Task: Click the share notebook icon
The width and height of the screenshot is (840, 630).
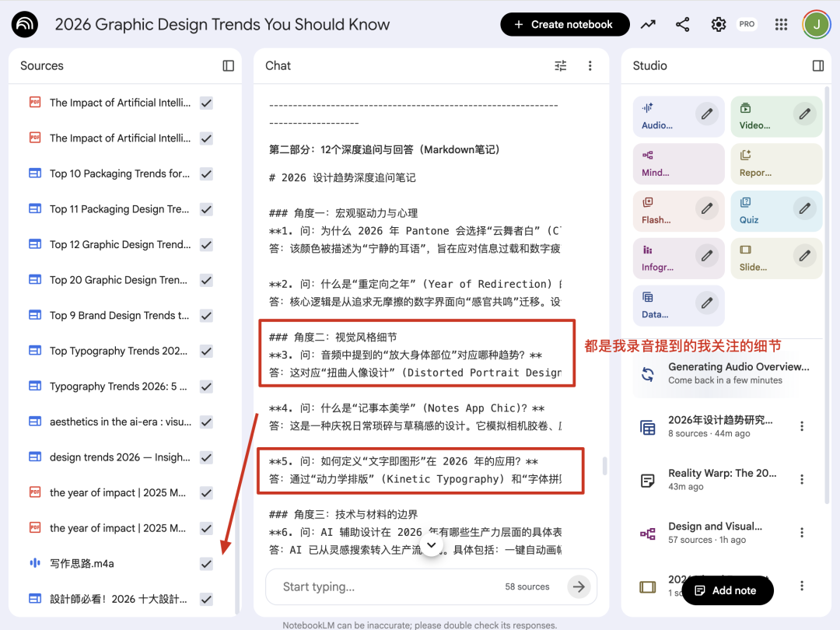Action: click(682, 25)
